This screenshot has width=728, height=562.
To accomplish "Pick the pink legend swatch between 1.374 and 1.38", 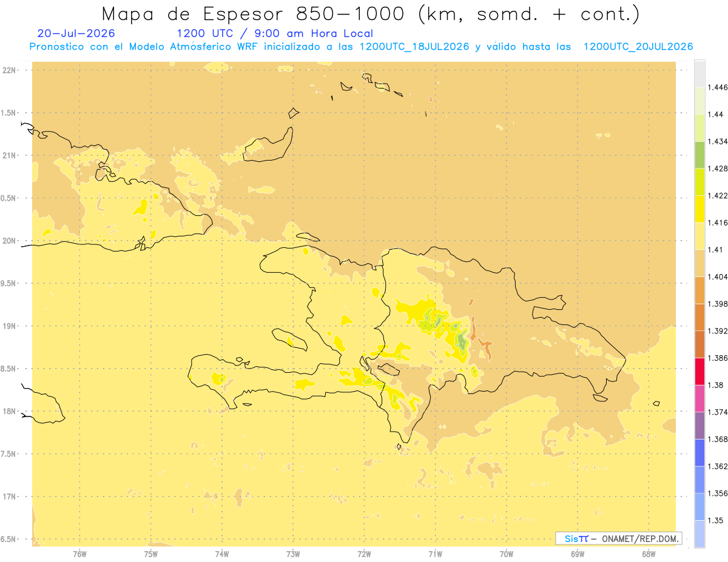I will tap(699, 398).
